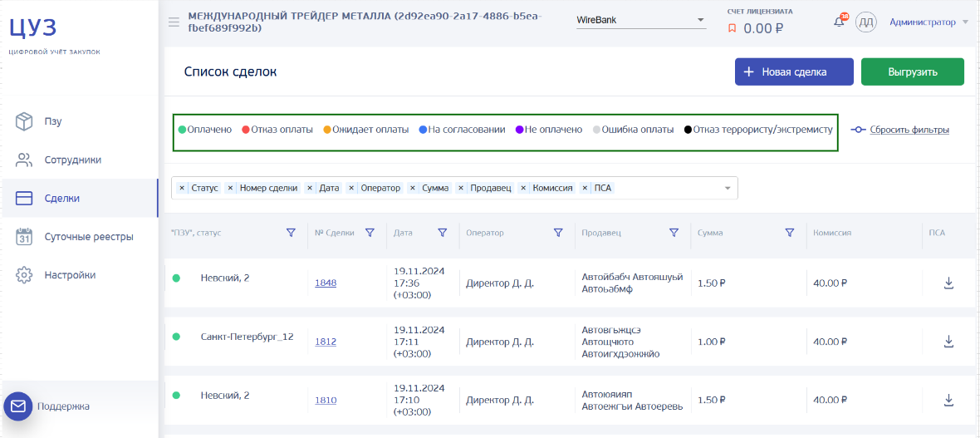Click the Сделки card icon
Image resolution: width=980 pixels, height=438 pixels.
tap(24, 199)
